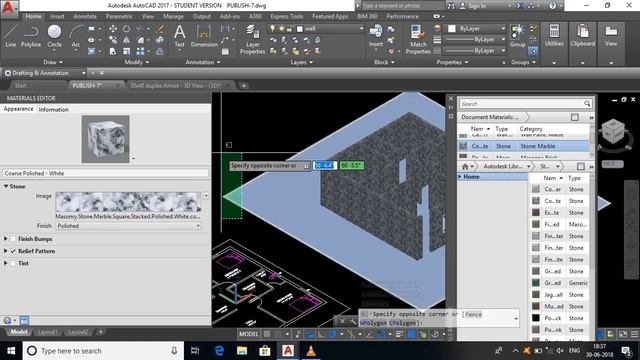This screenshot has height=360, width=640.
Task: Expand the Tint section
Action: click(6, 263)
